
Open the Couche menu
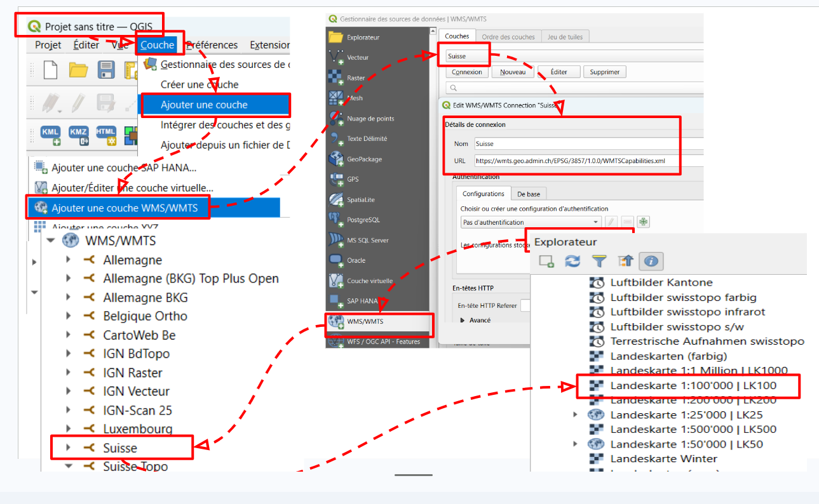click(158, 45)
